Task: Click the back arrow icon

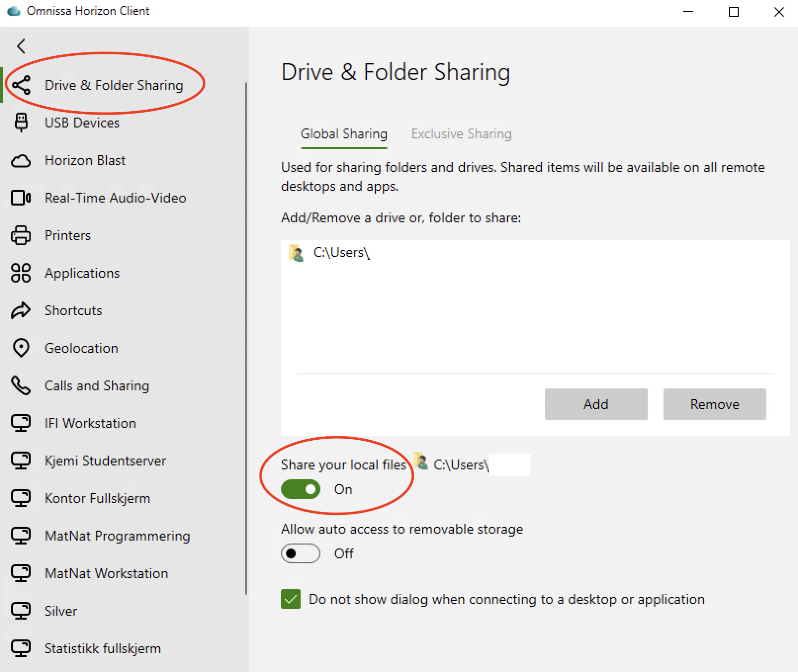Action: coord(21,46)
